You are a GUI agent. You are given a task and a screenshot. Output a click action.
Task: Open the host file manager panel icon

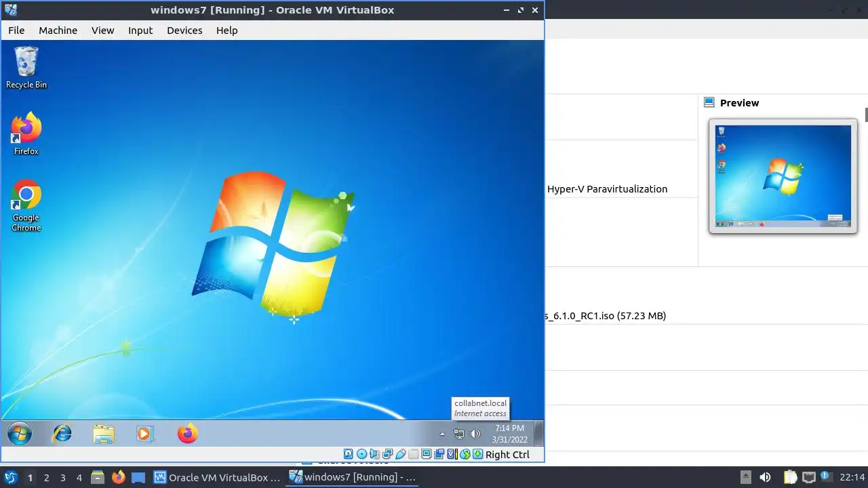coord(97,477)
